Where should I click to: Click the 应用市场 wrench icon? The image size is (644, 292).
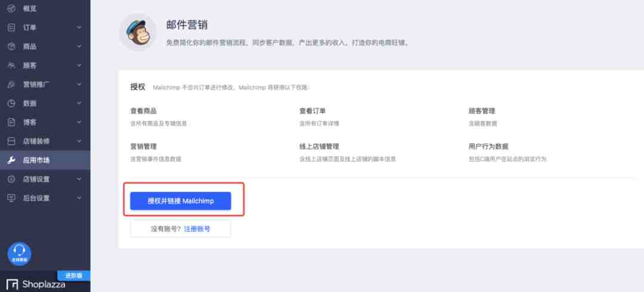[x=11, y=160]
